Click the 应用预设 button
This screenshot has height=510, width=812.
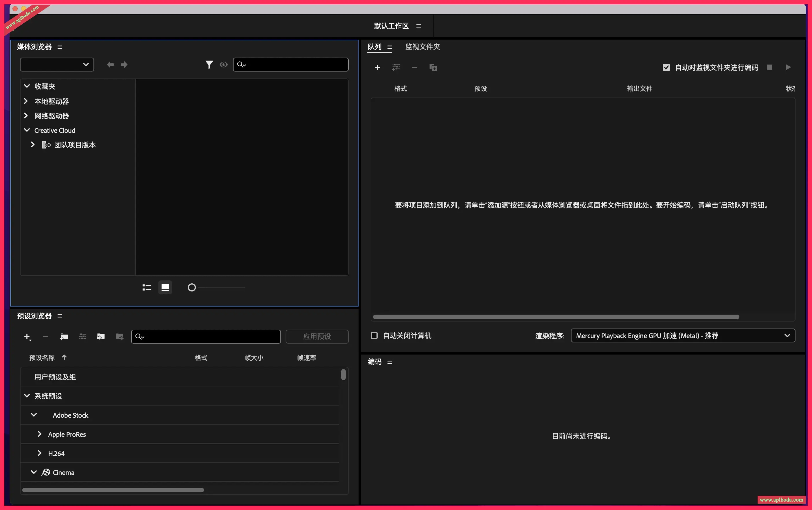317,336
